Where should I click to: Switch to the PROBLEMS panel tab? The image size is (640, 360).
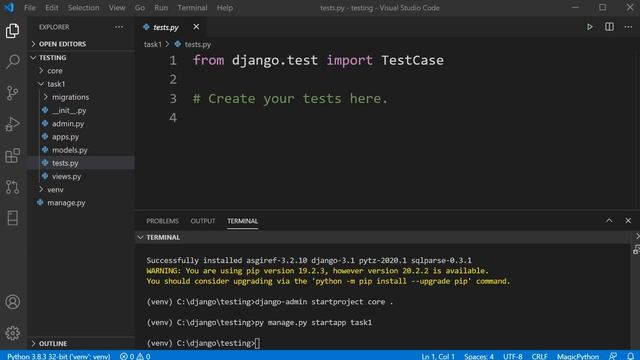[162, 221]
